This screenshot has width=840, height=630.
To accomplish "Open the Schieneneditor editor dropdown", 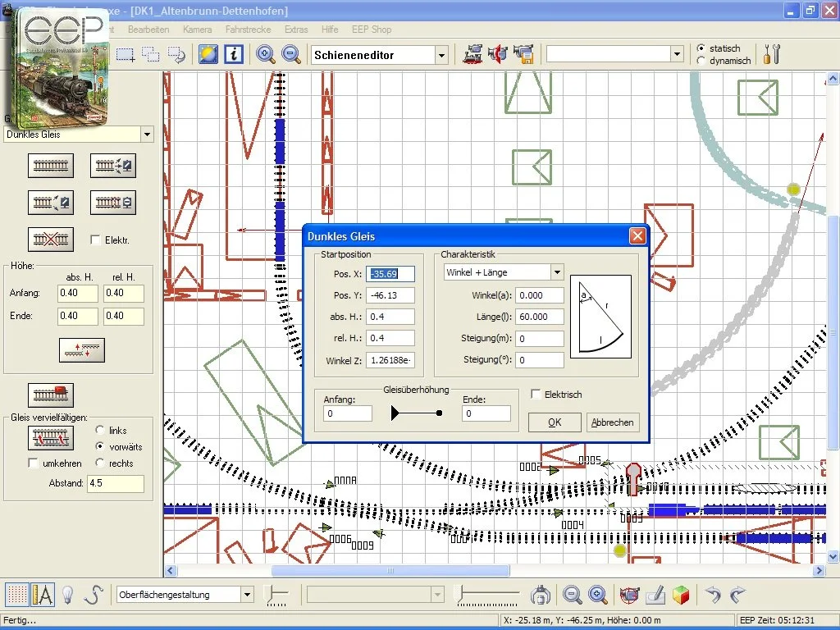I will [x=441, y=55].
